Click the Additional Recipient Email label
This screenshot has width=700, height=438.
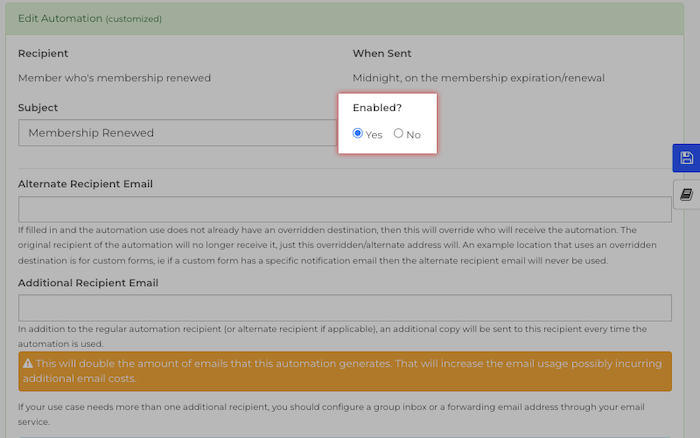pyautogui.click(x=88, y=283)
